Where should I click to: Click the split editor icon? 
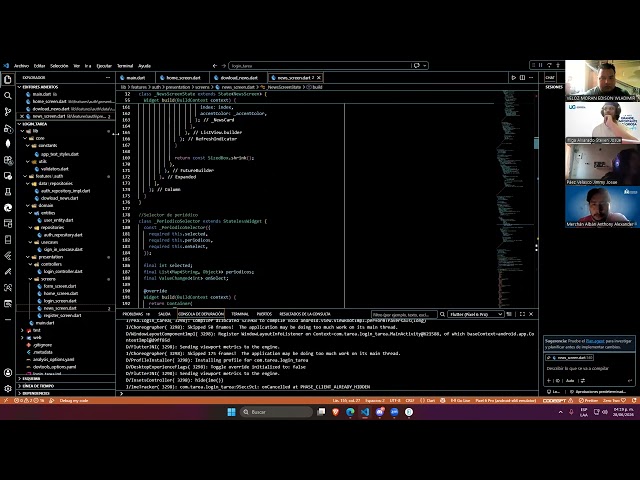522,78
